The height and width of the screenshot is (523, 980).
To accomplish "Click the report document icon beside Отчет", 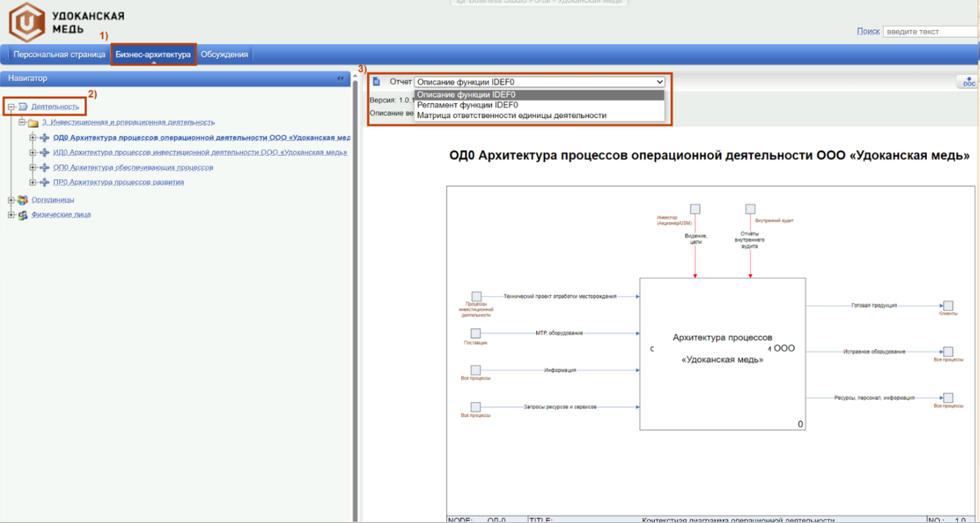I will tap(376, 81).
